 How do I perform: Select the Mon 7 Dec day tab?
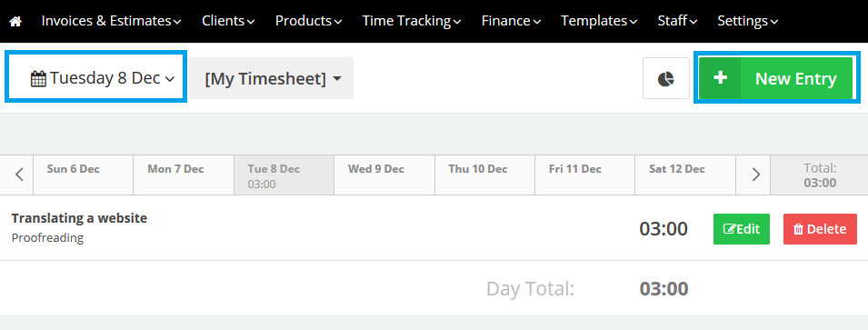[184, 175]
